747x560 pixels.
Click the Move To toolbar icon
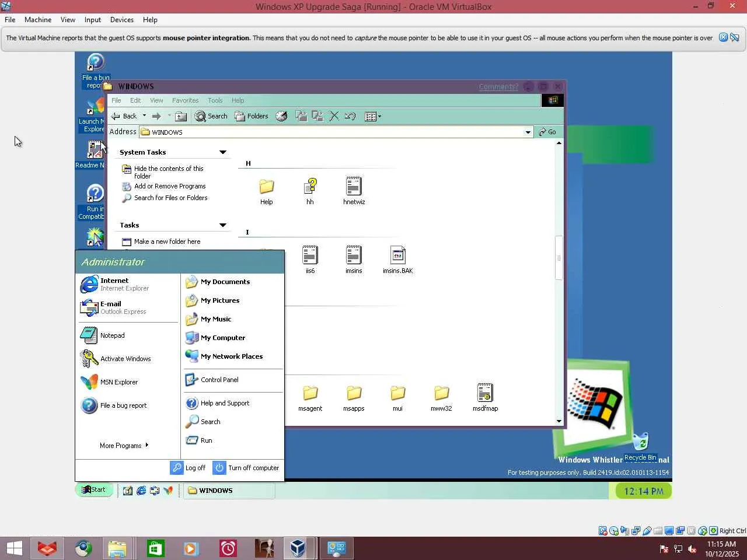point(301,116)
